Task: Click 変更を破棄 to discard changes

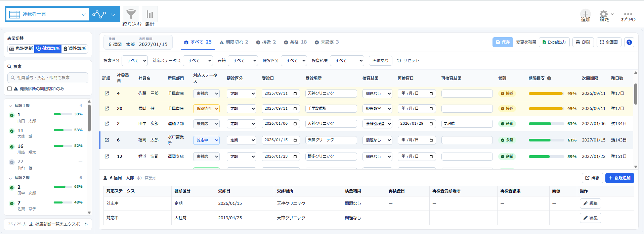Action: click(526, 42)
